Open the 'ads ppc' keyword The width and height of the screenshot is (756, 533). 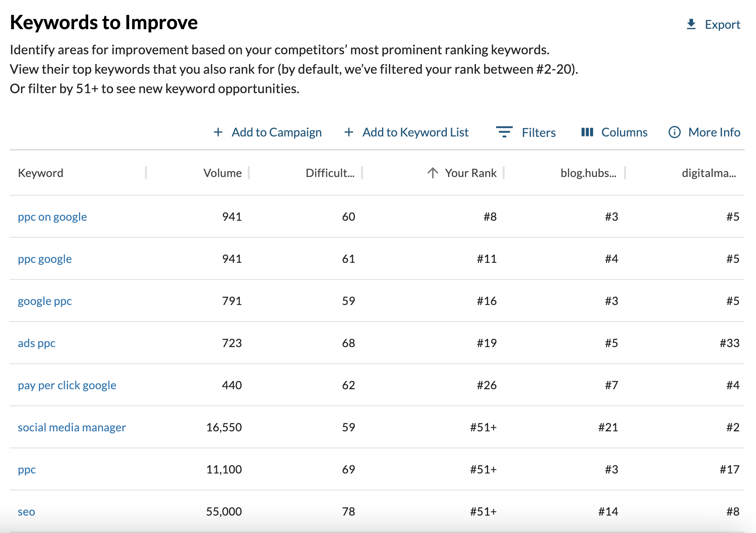tap(36, 343)
